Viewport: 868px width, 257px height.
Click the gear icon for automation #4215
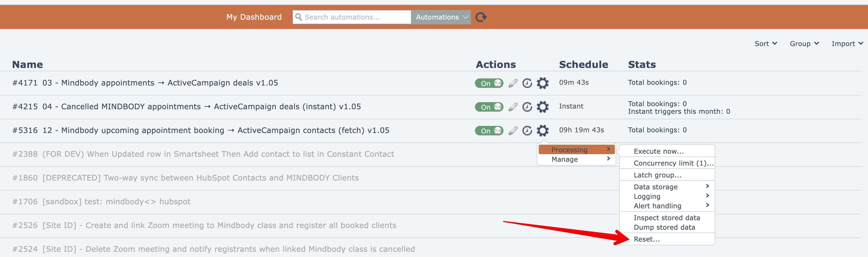coord(542,107)
